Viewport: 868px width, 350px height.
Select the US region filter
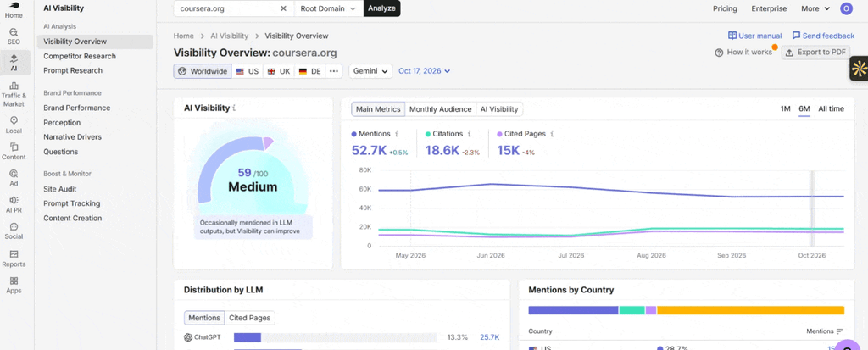247,71
